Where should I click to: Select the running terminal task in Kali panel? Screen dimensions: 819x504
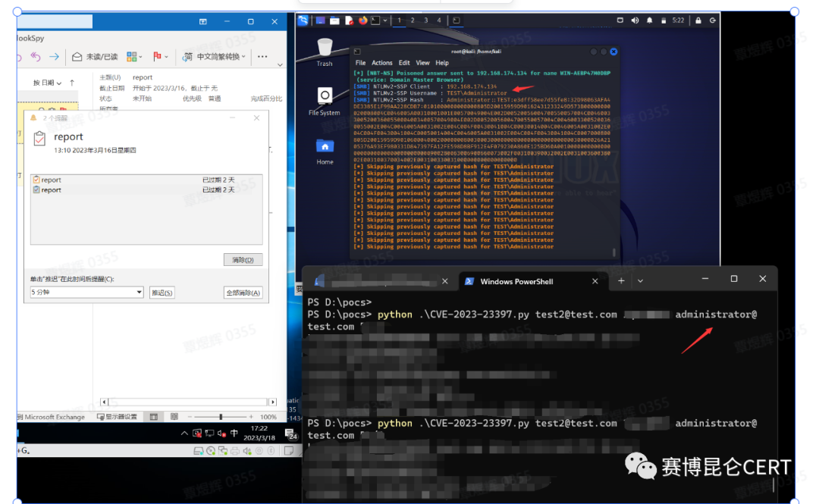pos(456,20)
